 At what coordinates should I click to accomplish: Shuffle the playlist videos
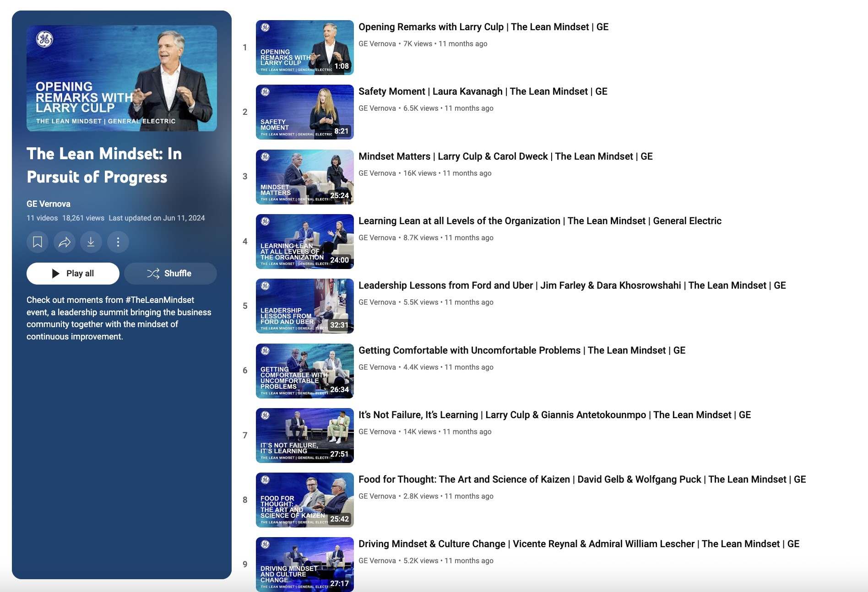point(170,274)
